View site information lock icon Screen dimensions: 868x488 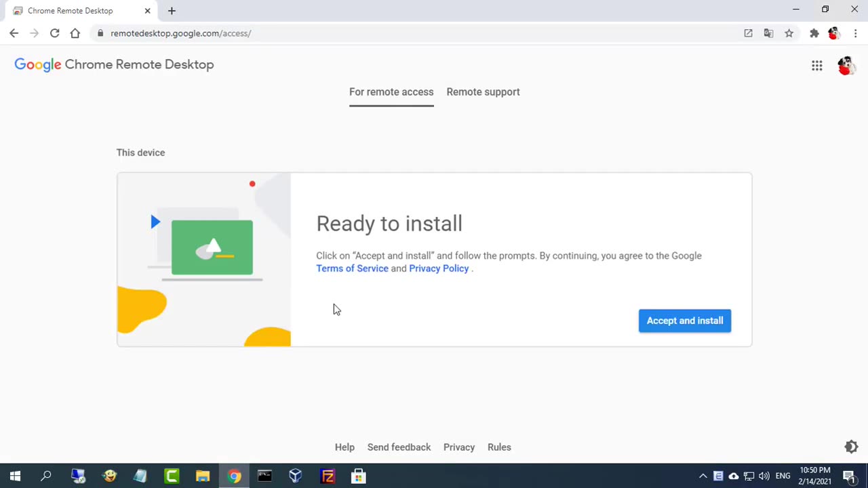[100, 33]
